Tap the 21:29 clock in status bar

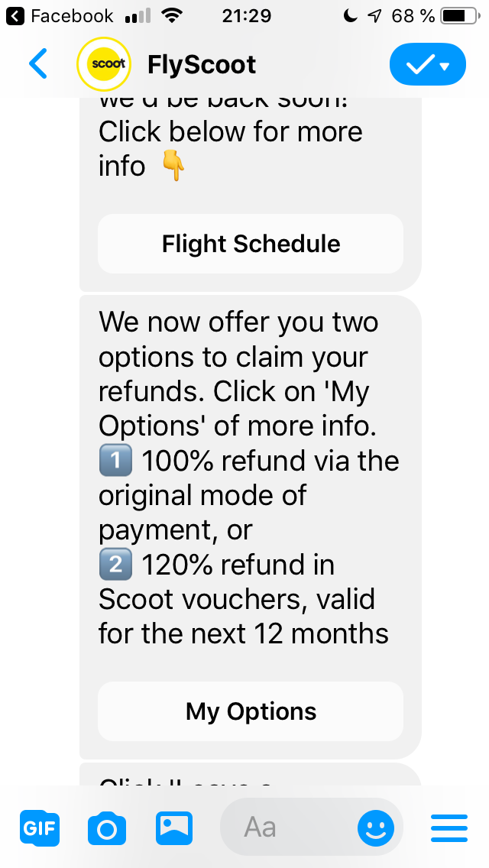(x=247, y=16)
